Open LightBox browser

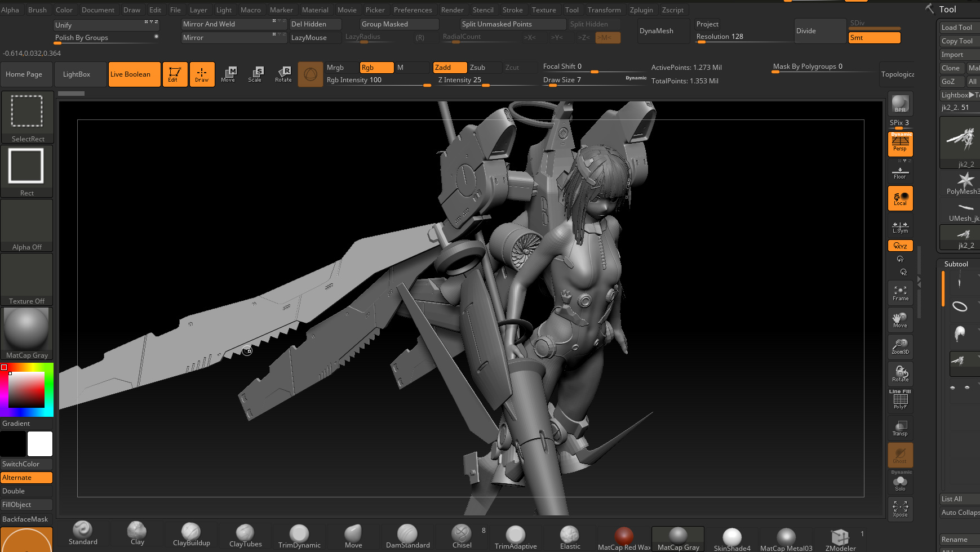(x=79, y=74)
